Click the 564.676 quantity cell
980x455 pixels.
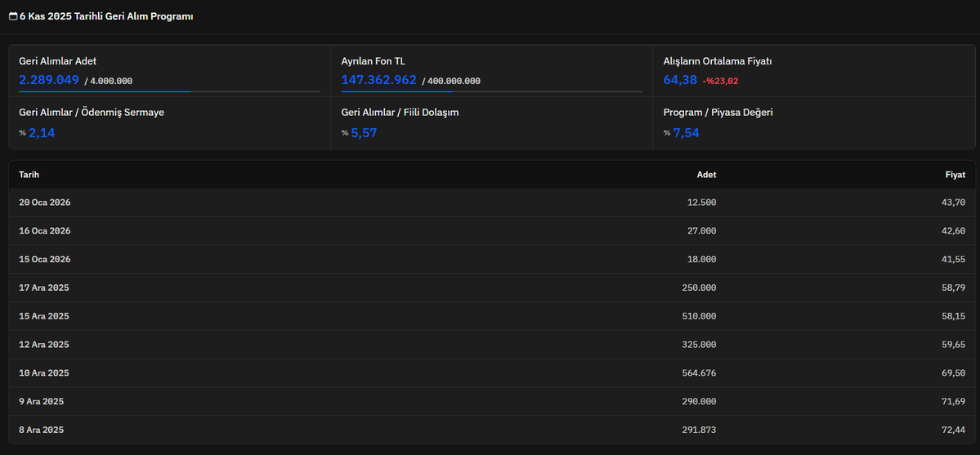point(700,373)
